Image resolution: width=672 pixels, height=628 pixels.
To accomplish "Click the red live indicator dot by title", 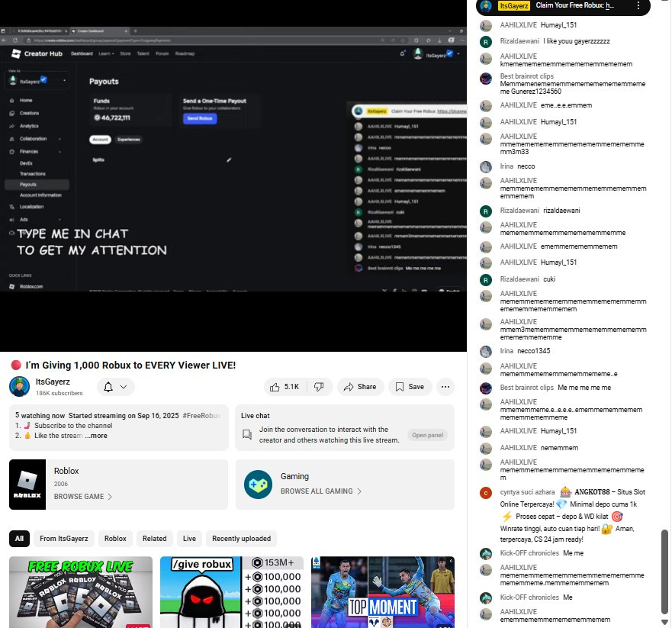I will pyautogui.click(x=16, y=366).
